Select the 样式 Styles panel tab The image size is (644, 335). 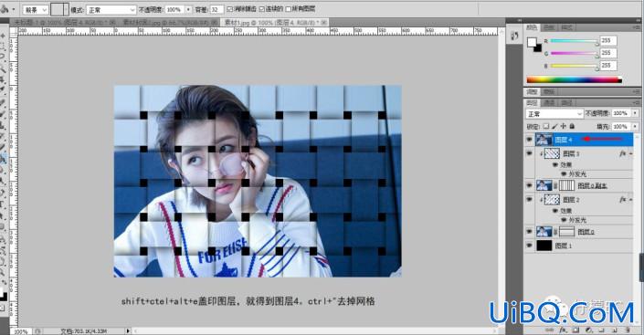566,27
